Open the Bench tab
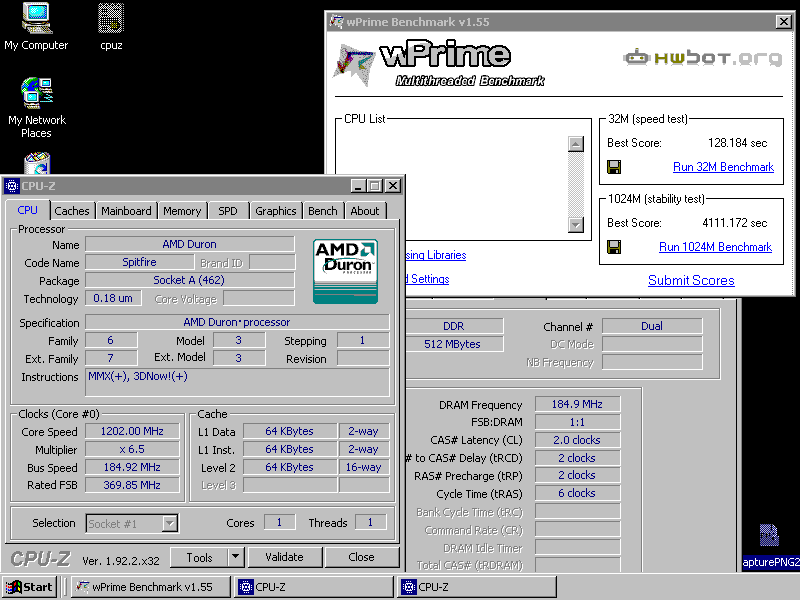 [x=322, y=211]
